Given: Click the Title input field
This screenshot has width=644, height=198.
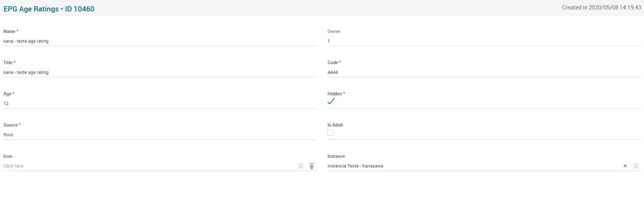Looking at the screenshot, I should tap(159, 72).
